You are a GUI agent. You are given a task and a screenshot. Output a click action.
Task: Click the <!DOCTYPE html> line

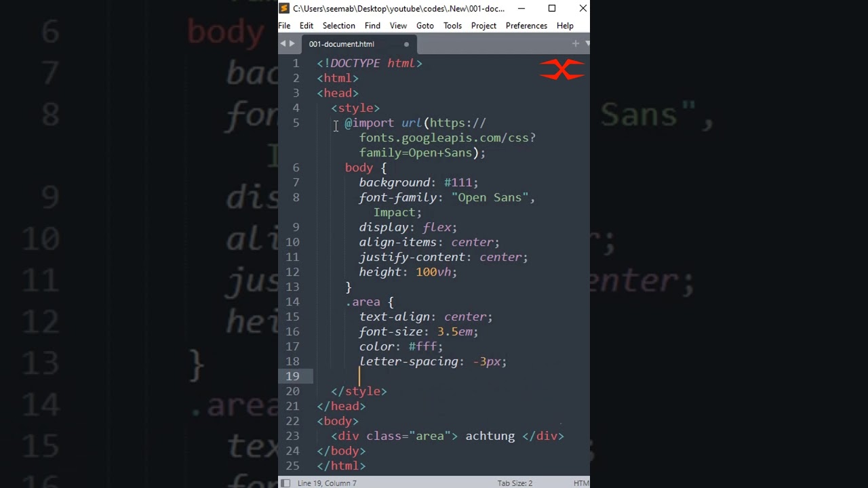tap(370, 63)
